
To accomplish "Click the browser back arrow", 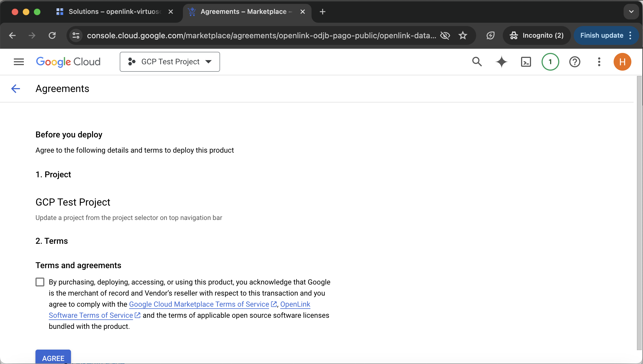I will (x=12, y=35).
